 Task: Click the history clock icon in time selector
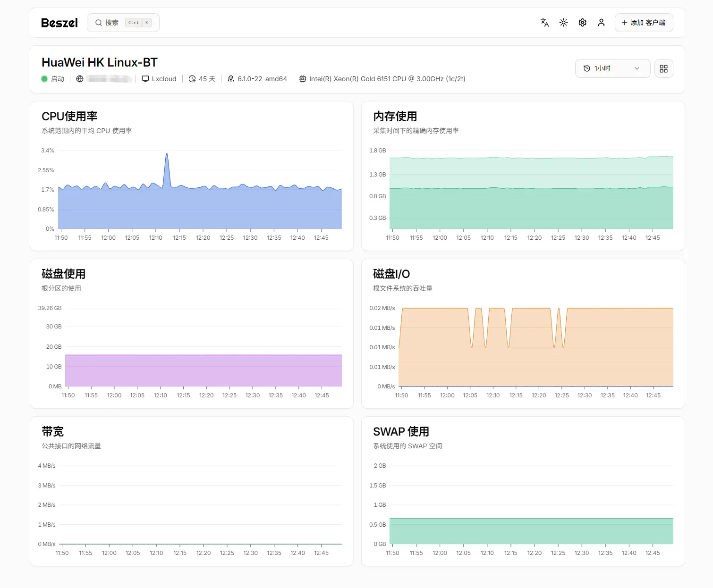[587, 68]
